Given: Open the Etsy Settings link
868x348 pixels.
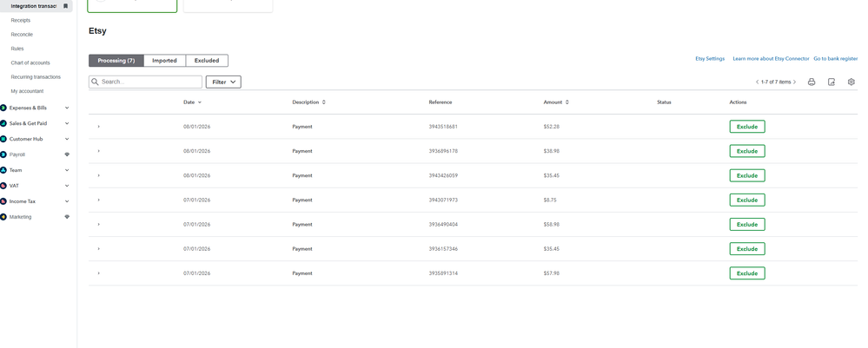Looking at the screenshot, I should [x=710, y=59].
